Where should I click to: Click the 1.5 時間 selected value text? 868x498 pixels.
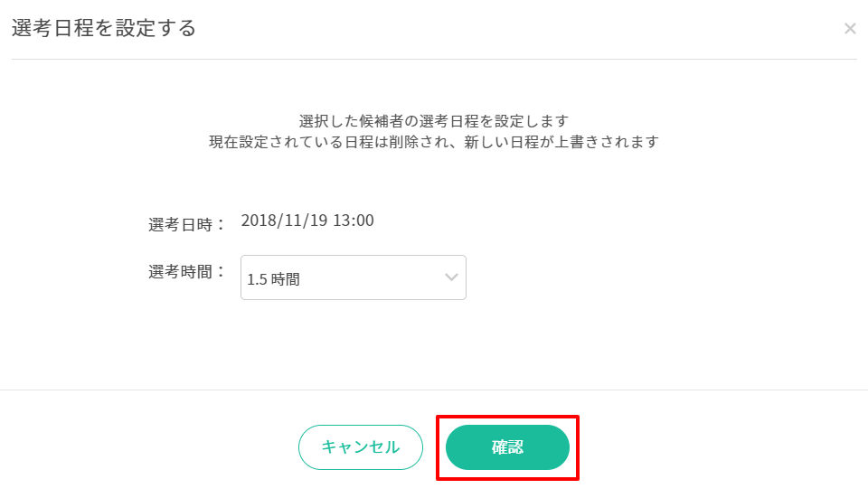point(273,279)
